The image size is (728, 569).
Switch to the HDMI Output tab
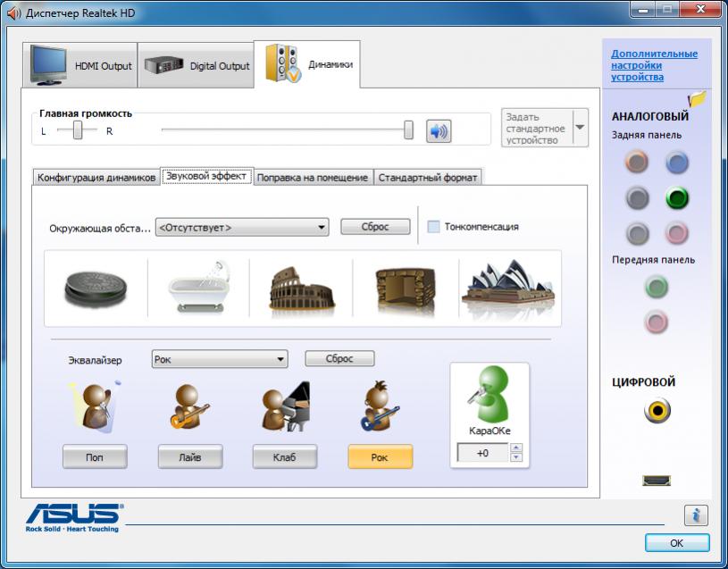pyautogui.click(x=80, y=66)
